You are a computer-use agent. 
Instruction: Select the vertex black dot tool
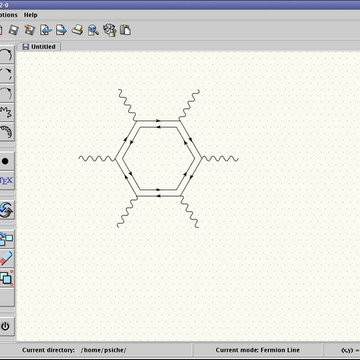click(5, 161)
